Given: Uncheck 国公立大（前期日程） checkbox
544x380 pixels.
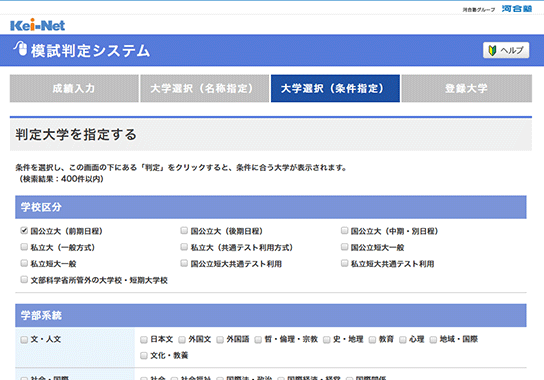Looking at the screenshot, I should click(24, 230).
